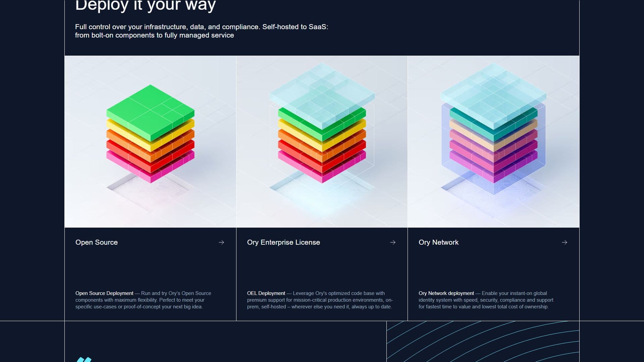Viewport: 644px width, 362px height.
Task: Click the arrow icon beside Open Source
Action: 221,242
